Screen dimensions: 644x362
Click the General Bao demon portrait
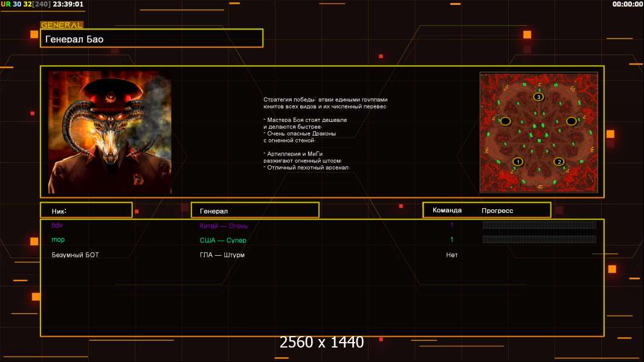[x=110, y=133]
